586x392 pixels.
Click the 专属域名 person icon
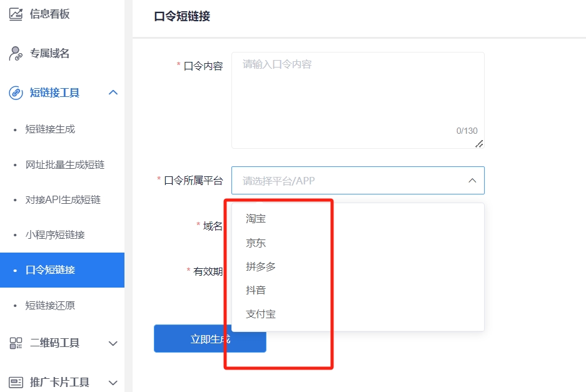[x=16, y=54]
